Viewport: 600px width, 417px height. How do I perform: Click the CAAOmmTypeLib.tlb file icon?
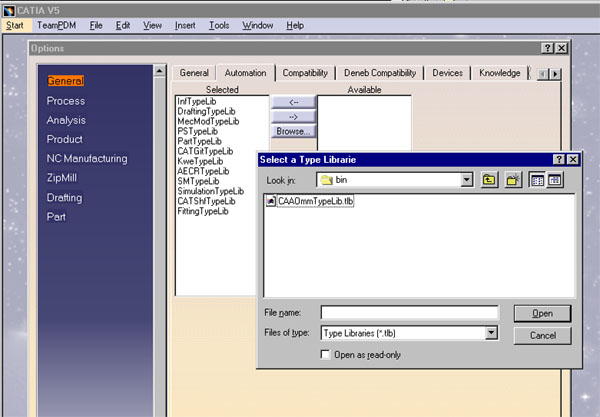point(271,201)
